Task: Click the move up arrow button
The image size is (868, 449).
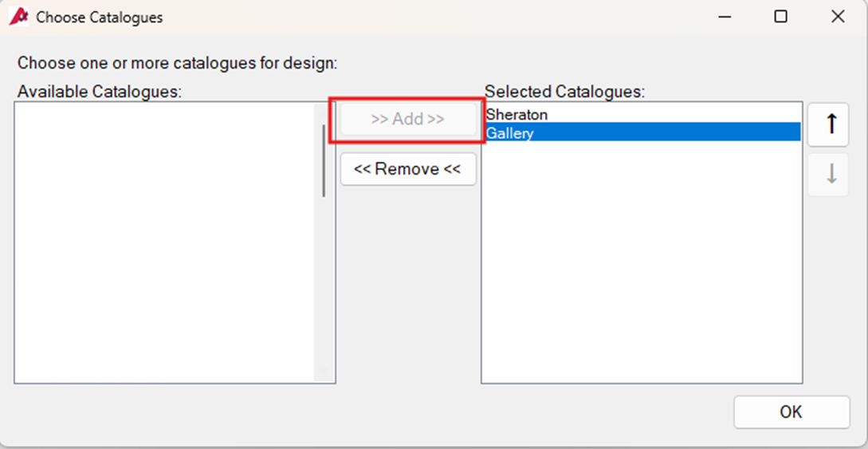Action: (x=827, y=124)
